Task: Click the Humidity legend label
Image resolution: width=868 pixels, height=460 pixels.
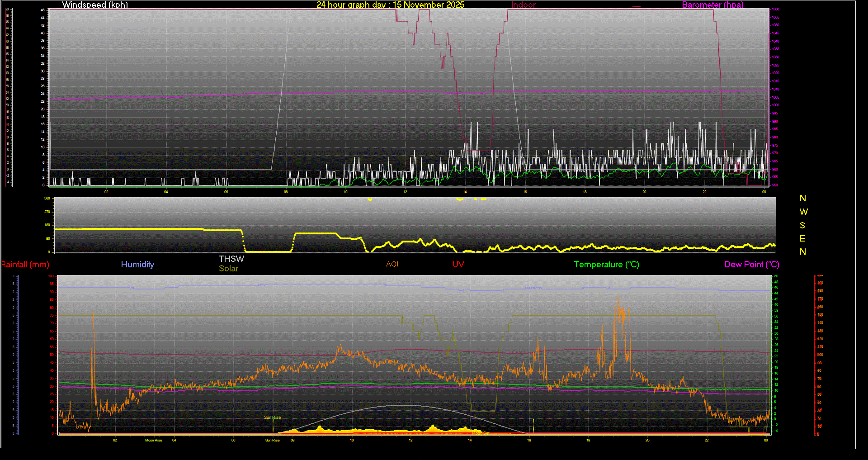Action: 137,265
